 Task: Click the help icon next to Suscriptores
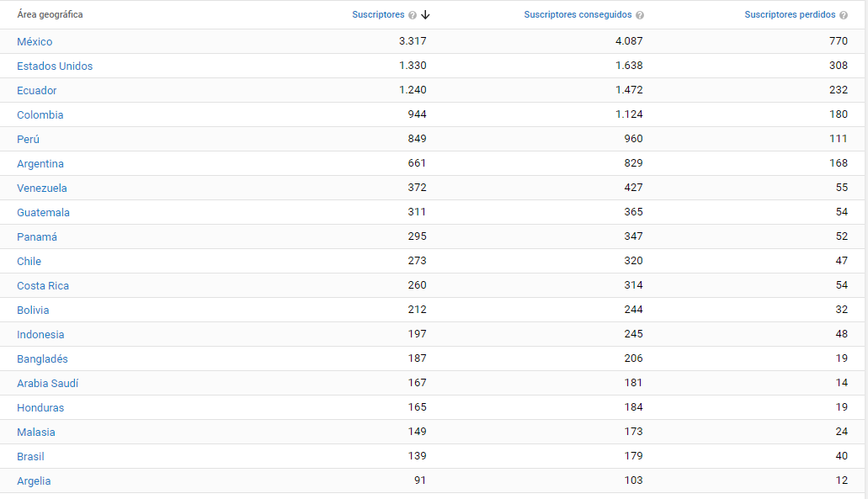(413, 15)
